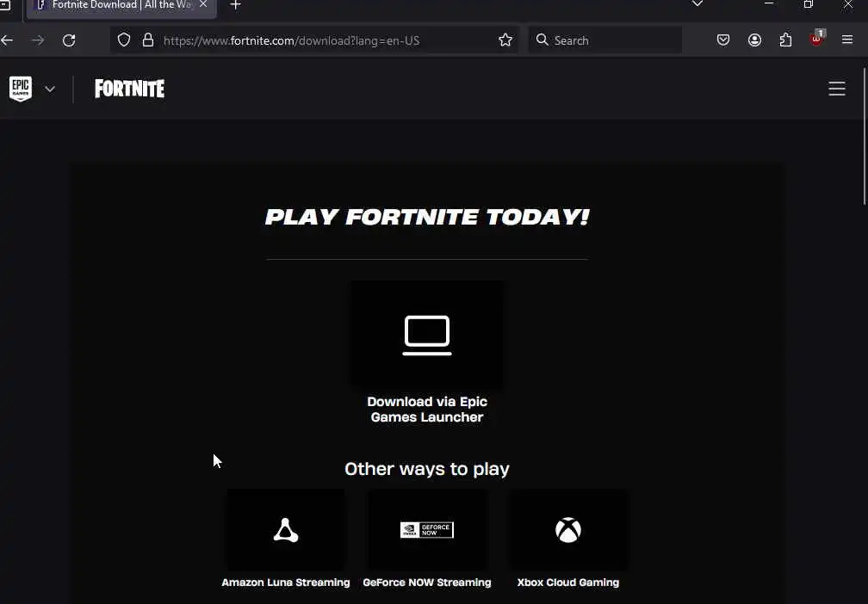Open the extensions puzzle icon
Viewport: 868px width, 604px height.
pyautogui.click(x=785, y=40)
